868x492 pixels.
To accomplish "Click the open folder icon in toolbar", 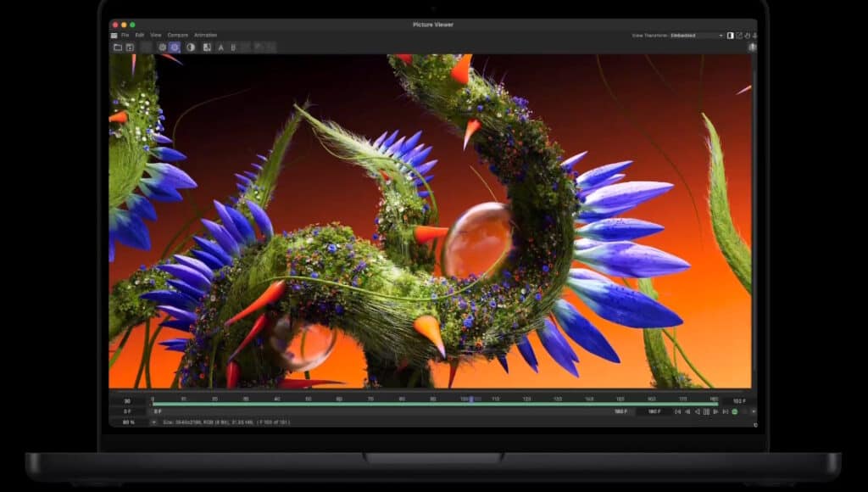I will (118, 48).
